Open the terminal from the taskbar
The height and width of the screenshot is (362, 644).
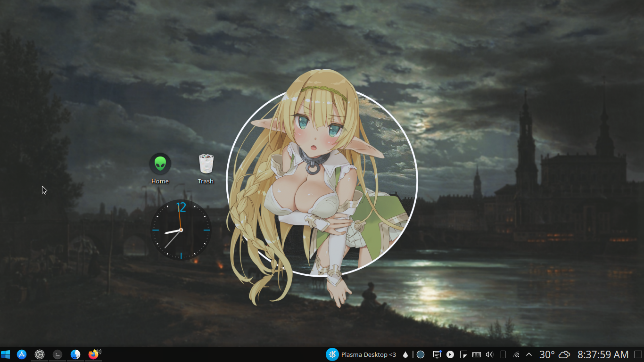(x=58, y=354)
